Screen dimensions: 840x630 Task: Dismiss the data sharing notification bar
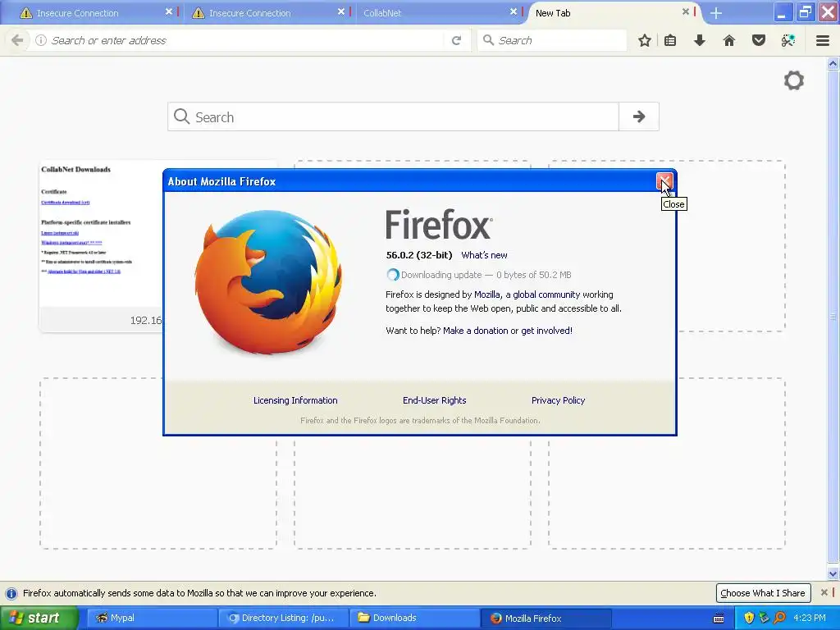(824, 592)
